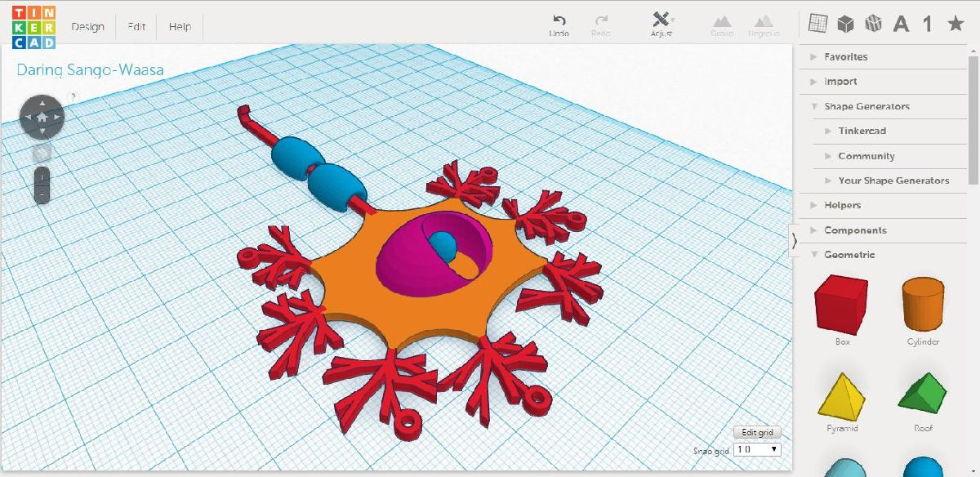The height and width of the screenshot is (477, 980).
Task: Rotate view up with the up arrow
Action: pos(42,102)
